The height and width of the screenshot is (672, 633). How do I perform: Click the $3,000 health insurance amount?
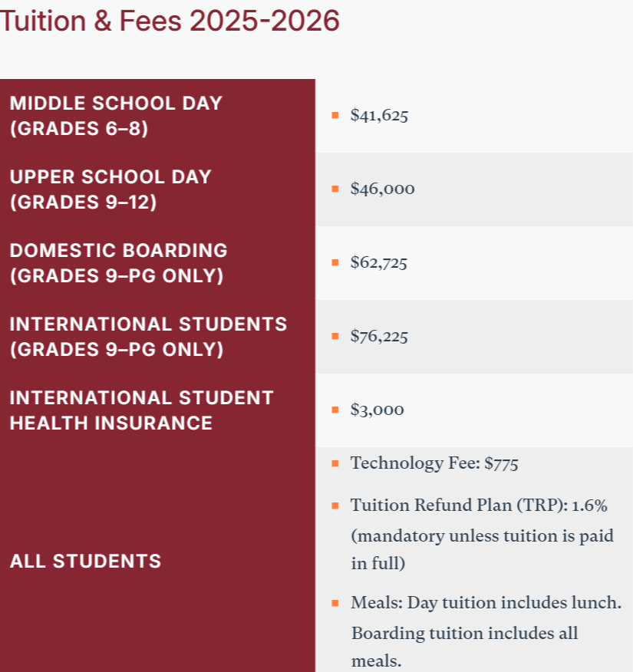coord(377,410)
